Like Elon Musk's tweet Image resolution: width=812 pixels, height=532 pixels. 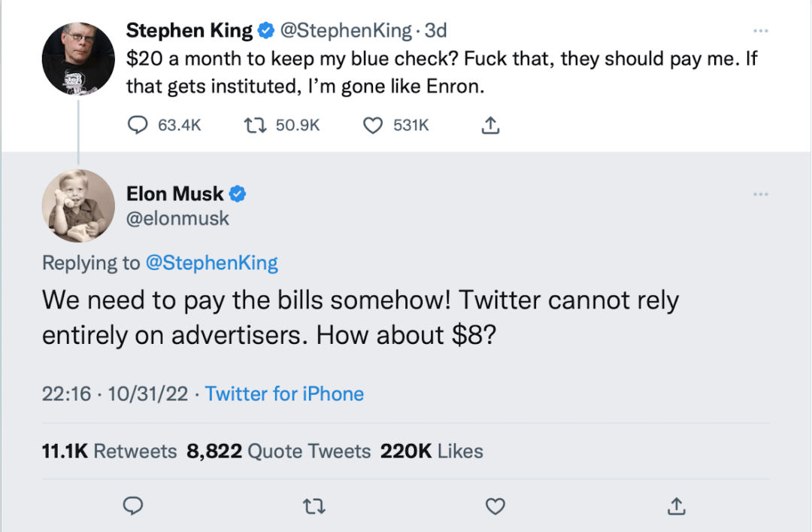(495, 506)
